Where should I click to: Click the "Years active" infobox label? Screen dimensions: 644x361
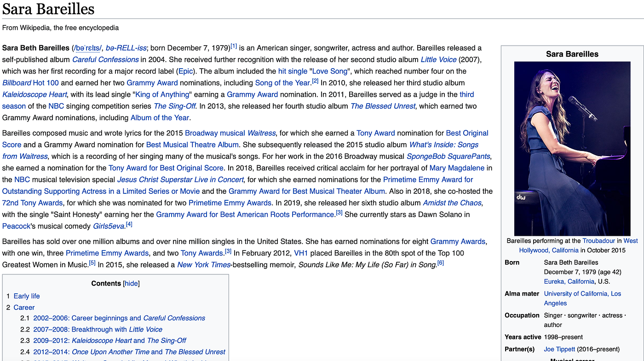tap(523, 337)
